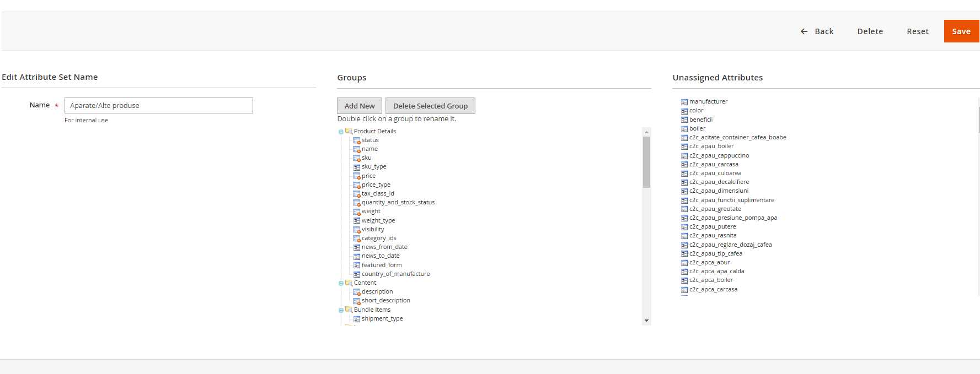Viewport: 980px width, 374px height.
Task: Click the status attribute icon
Action: tap(357, 140)
